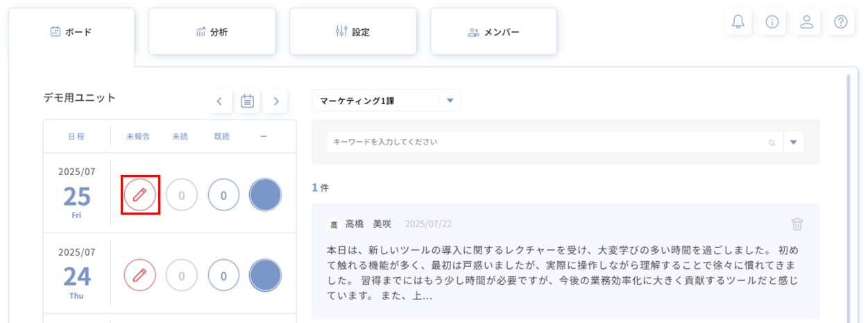Screen dimensions: 868x323
Task: Click the filled blue circle for July 25
Action: [265, 195]
